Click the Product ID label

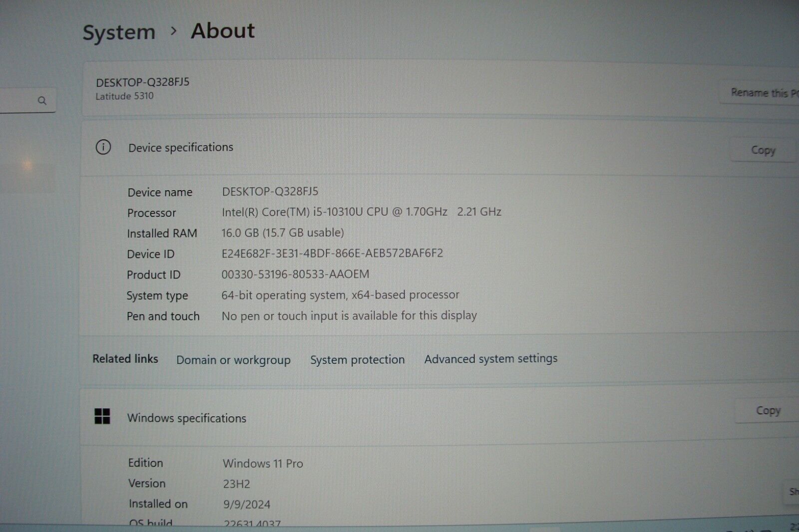pos(153,275)
